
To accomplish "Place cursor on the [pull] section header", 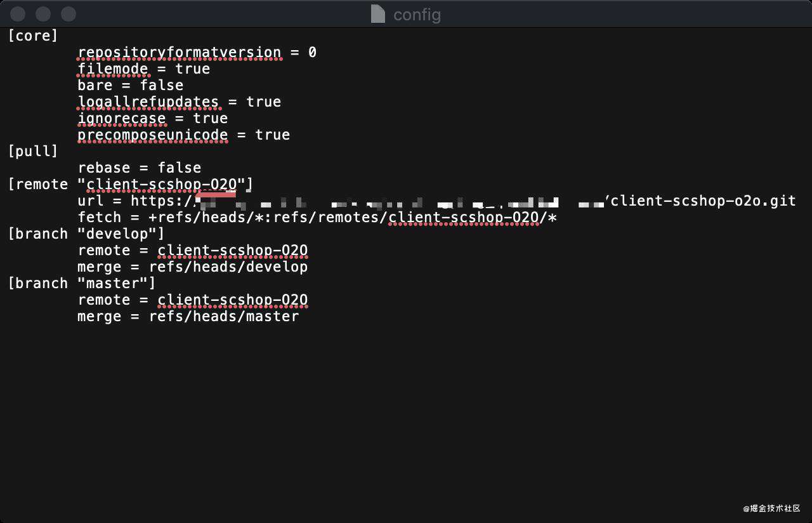I will 33,151.
